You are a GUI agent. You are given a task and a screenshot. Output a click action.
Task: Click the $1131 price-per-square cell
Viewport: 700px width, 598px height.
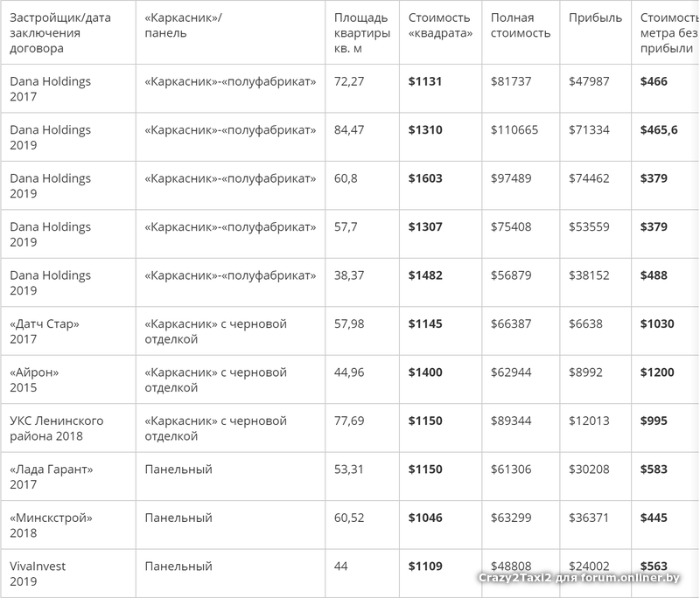pos(425,81)
